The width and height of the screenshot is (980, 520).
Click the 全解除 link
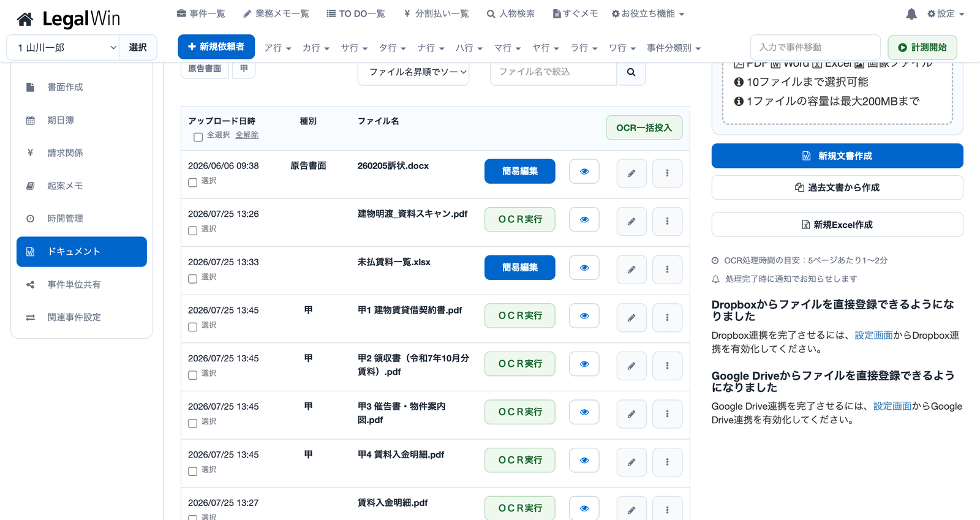(x=247, y=135)
